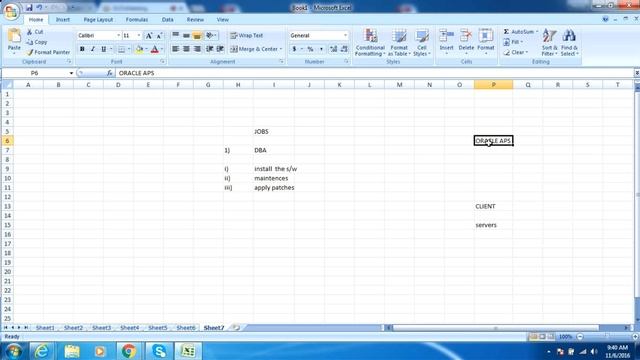Viewport: 640px width, 360px height.
Task: Increase font size with Grow Font
Action: point(149,36)
